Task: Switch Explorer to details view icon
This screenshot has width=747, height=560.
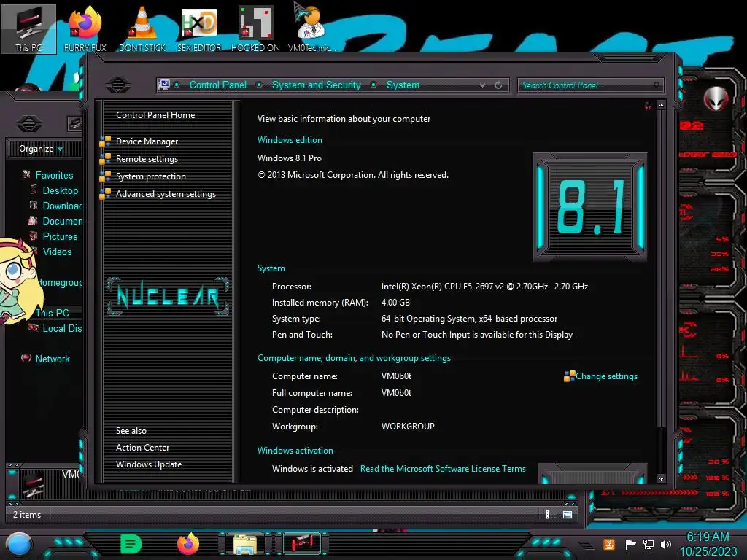Action: (547, 514)
